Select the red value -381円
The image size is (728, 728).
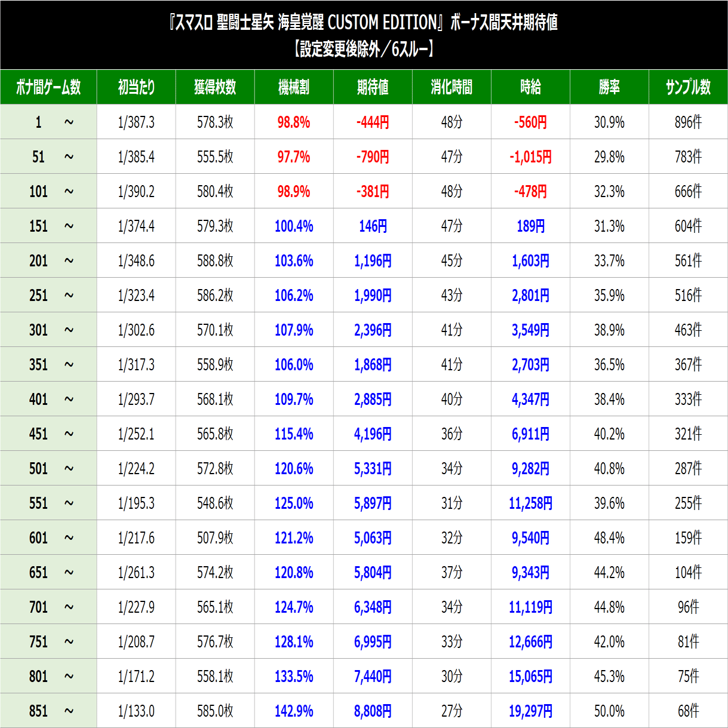click(x=373, y=192)
